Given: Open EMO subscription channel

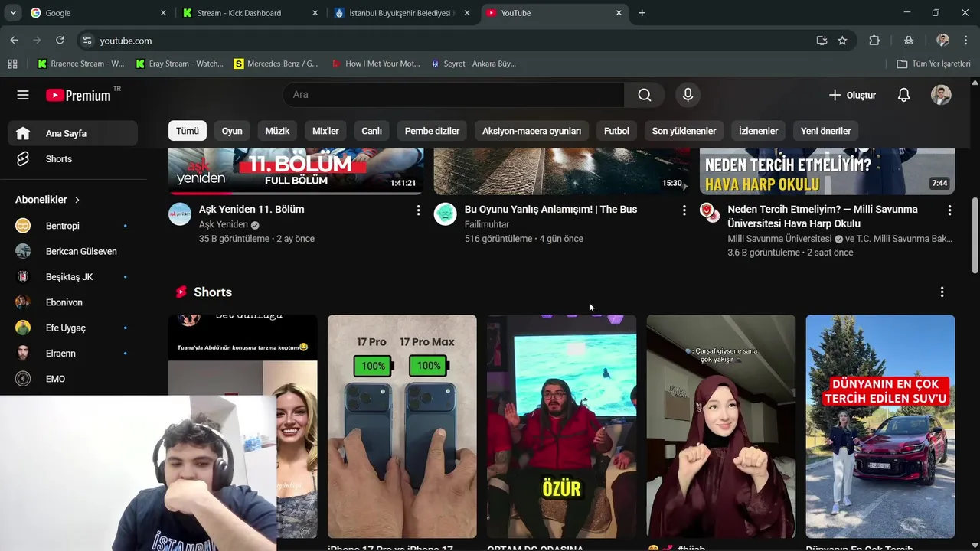Looking at the screenshot, I should click(x=73, y=379).
